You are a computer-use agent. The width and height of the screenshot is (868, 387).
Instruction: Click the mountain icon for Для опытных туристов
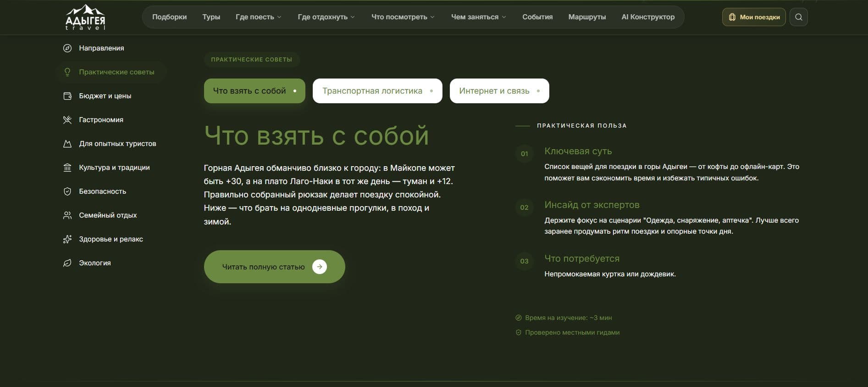coord(67,144)
